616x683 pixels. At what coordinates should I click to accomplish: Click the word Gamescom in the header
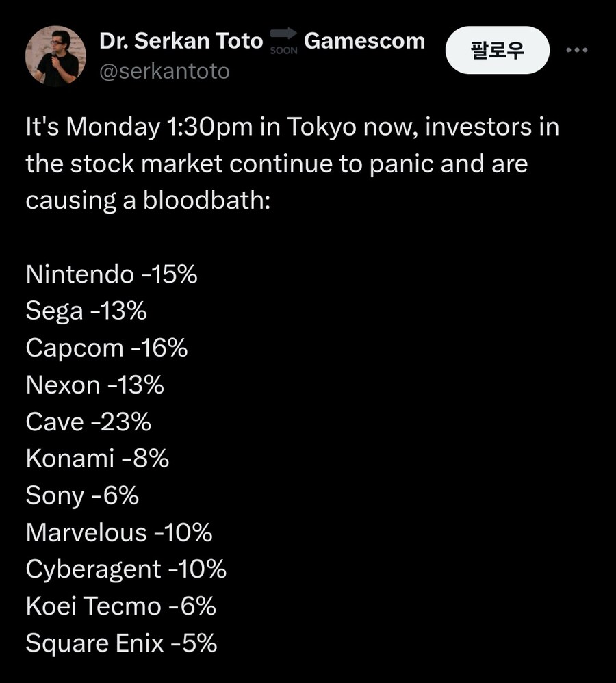coord(364,41)
